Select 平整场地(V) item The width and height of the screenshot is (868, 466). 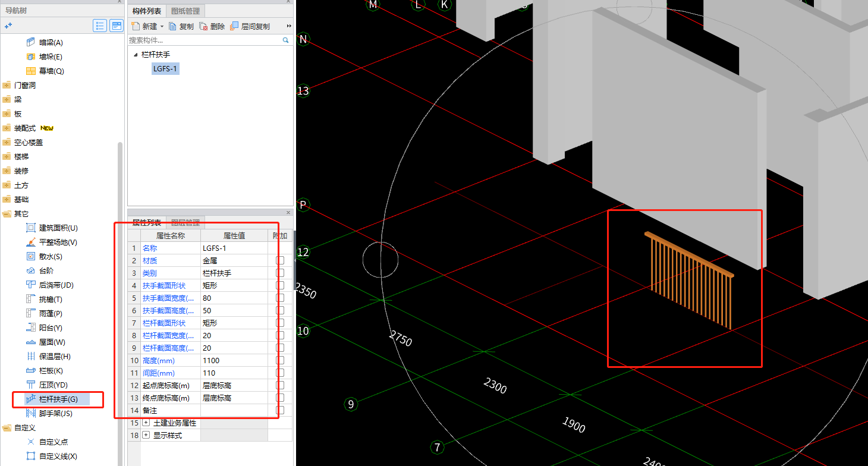[58, 242]
